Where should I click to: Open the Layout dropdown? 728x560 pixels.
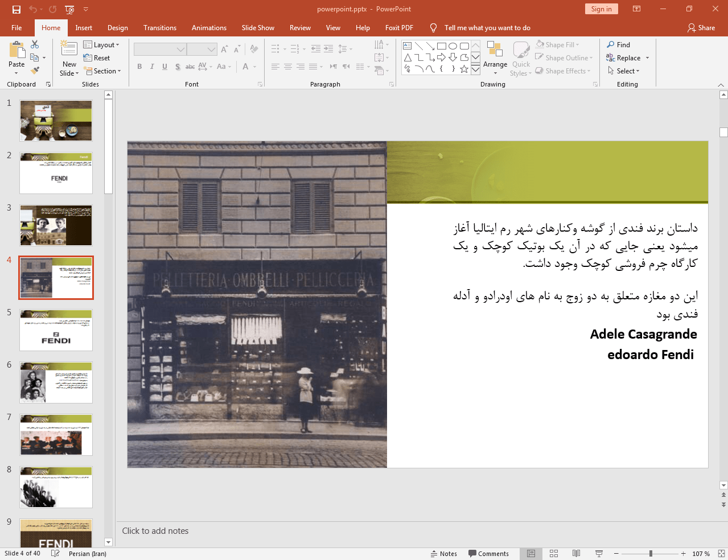tap(101, 45)
